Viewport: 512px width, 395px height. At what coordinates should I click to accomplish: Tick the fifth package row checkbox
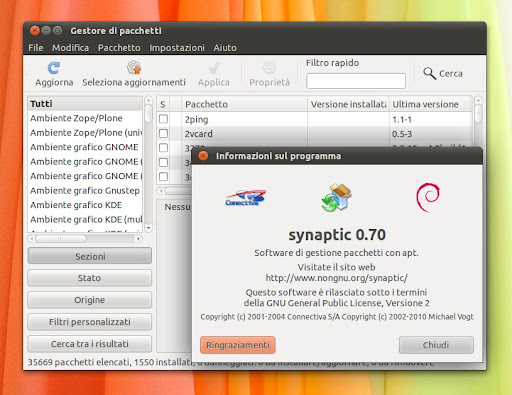[x=163, y=176]
